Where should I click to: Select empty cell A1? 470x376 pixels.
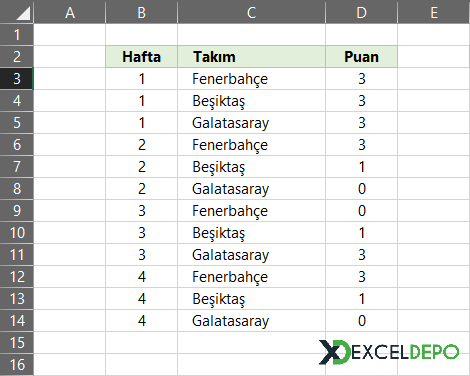pos(70,35)
